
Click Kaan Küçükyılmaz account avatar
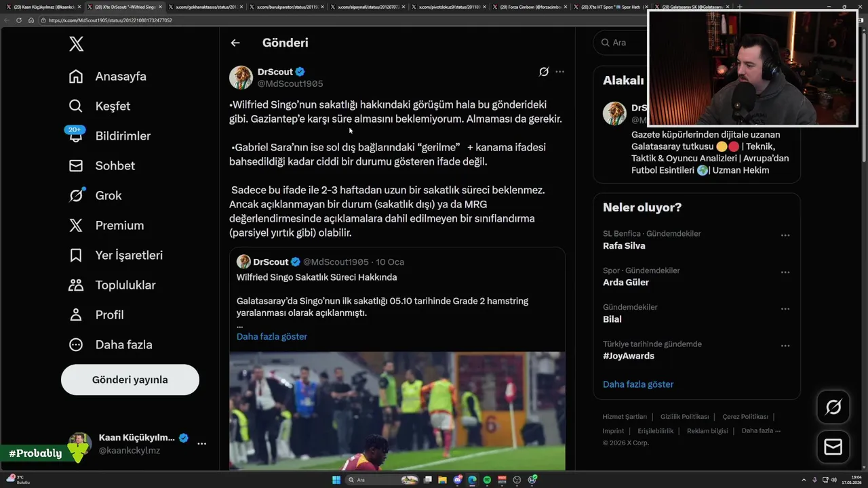[79, 444]
